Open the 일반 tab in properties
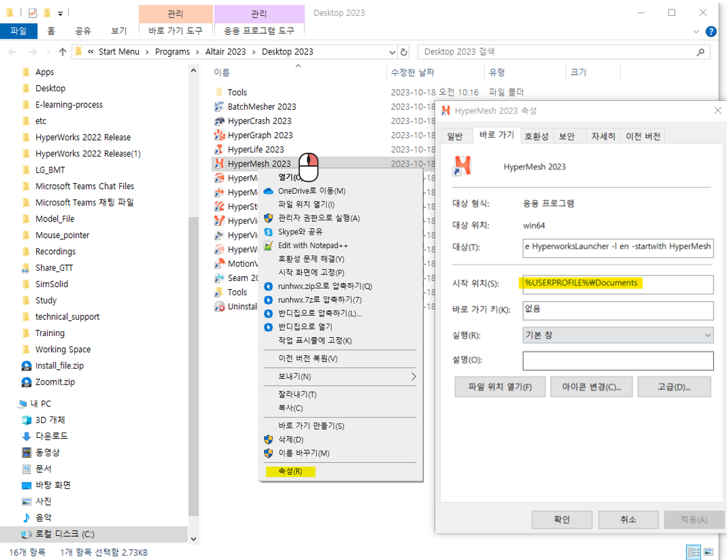Screen dimensions: 728x560 (x=455, y=136)
